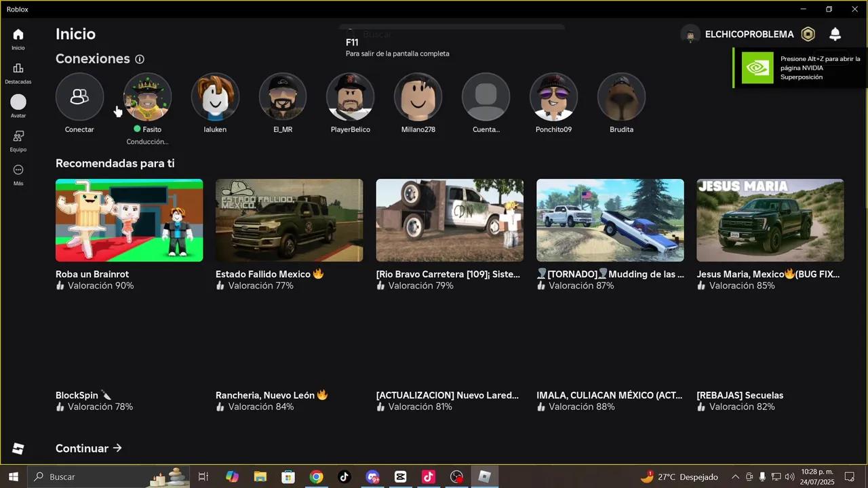The width and height of the screenshot is (868, 488).
Task: Click Fasito's friend avatar
Action: pos(147,96)
